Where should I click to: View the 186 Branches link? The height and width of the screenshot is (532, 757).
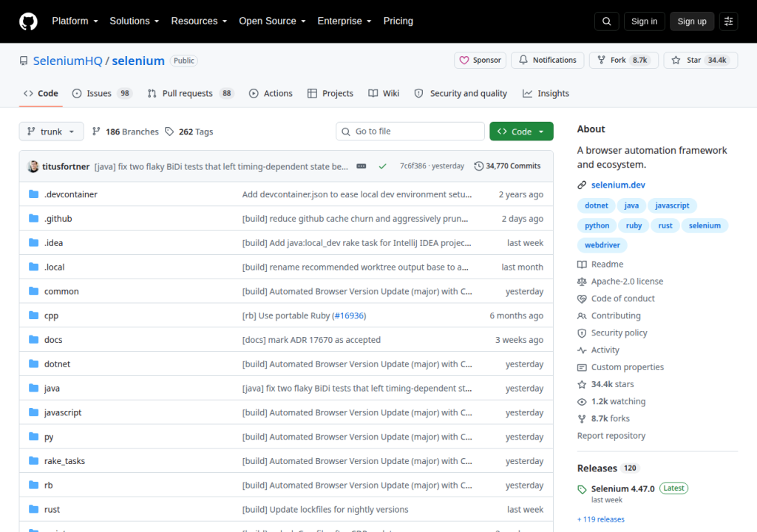pyautogui.click(x=126, y=132)
